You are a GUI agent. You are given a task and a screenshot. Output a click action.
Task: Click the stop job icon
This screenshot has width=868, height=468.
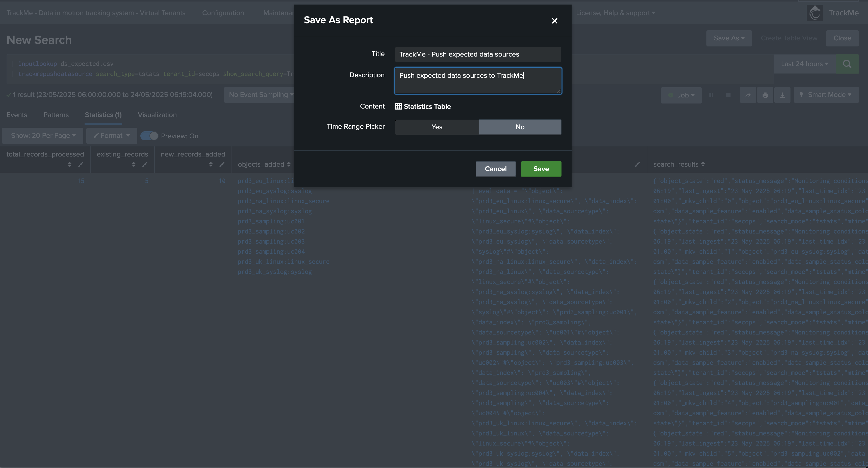click(728, 95)
